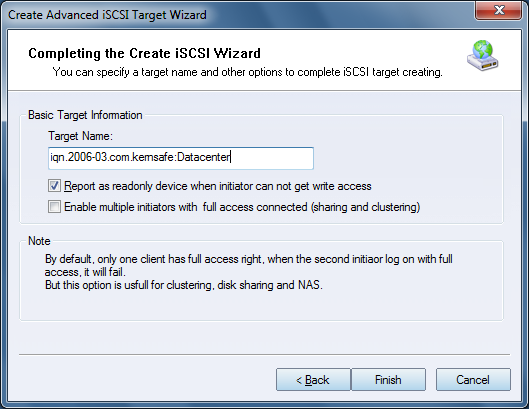Enable multiple initiators with full access checkbox

tap(54, 207)
